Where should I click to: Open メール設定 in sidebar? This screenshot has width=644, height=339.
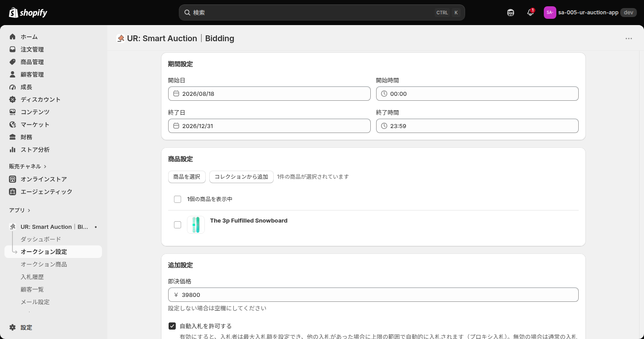[x=35, y=302]
